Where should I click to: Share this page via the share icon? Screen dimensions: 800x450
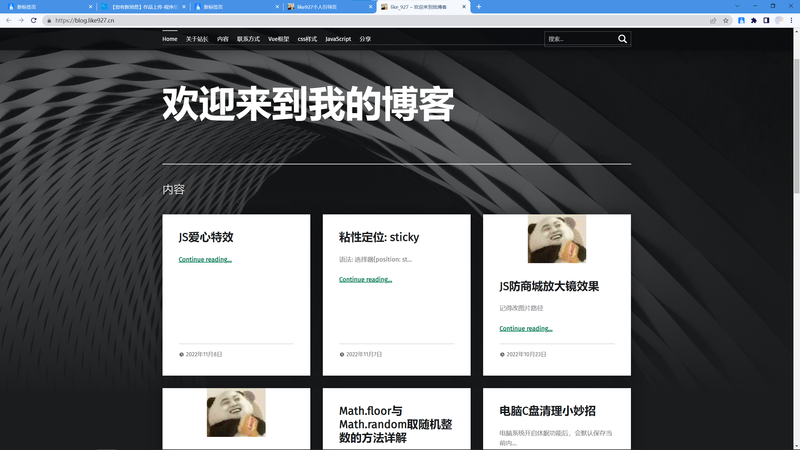coord(713,20)
